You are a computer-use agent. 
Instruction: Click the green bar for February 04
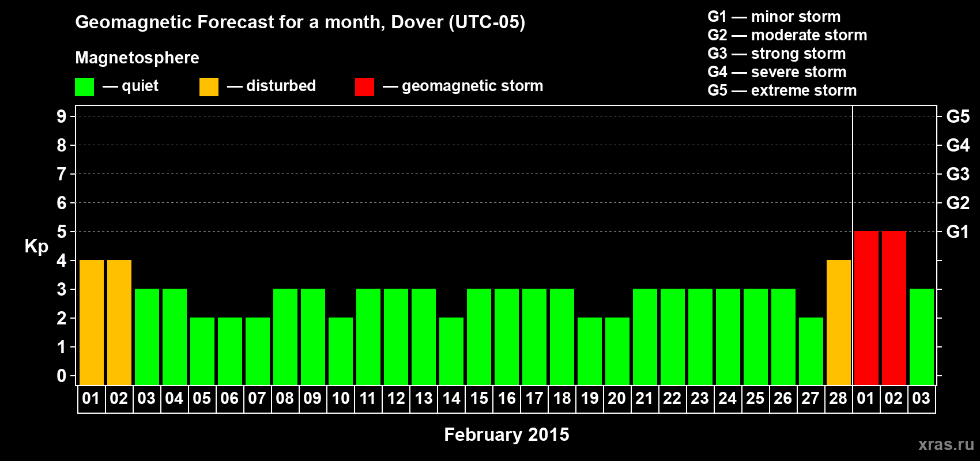(175, 337)
